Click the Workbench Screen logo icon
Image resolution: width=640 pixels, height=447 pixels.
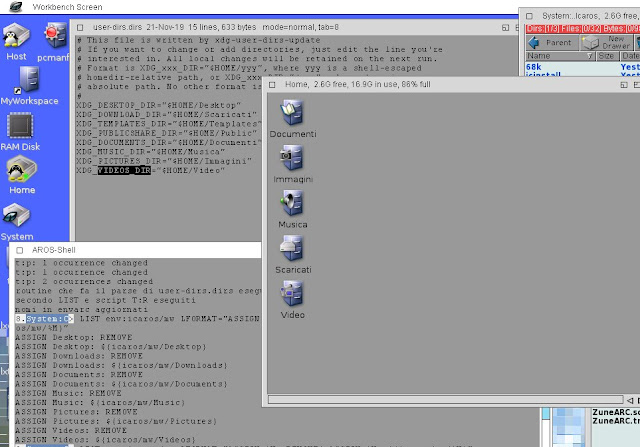(x=16, y=7)
